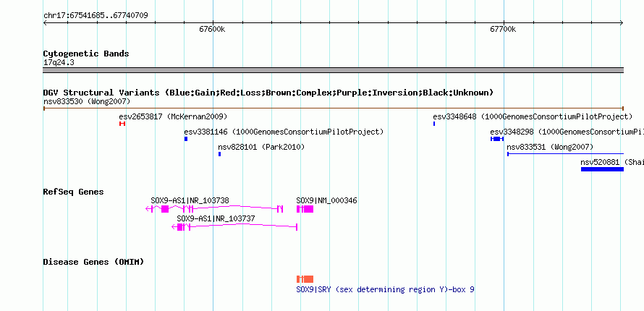Click the chr17:67541685..67740709 coordinate label
The width and height of the screenshot is (644, 311).
pos(96,16)
